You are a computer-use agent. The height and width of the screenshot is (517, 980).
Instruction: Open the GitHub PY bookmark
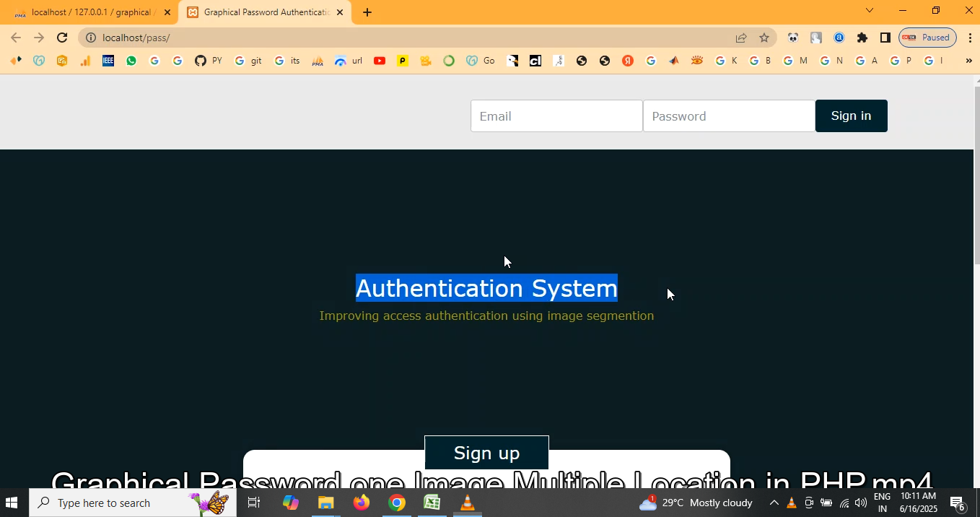208,61
